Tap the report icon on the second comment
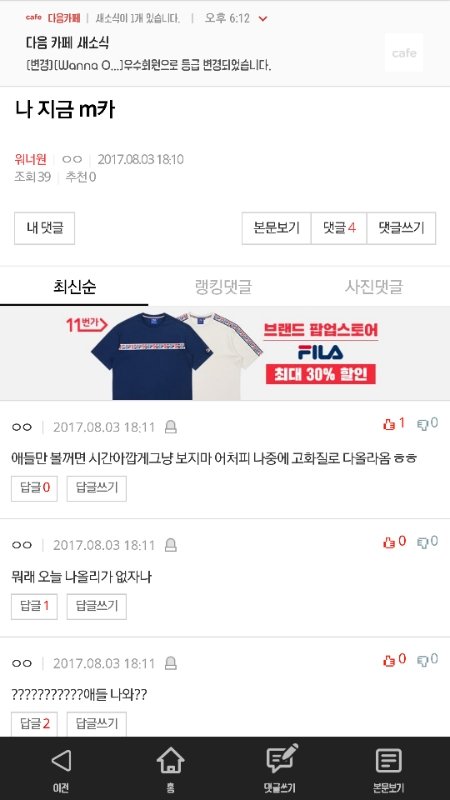450x800 pixels. [x=171, y=545]
